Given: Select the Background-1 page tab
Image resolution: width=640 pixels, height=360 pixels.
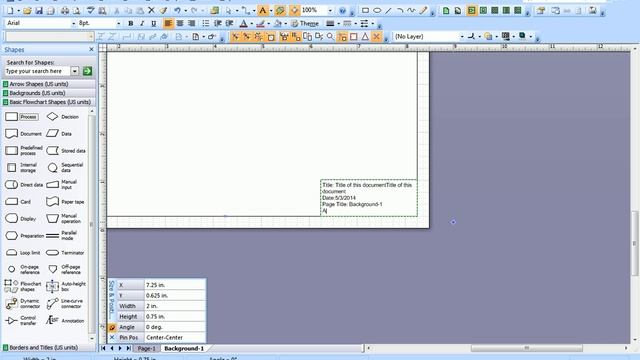Looking at the screenshot, I should (184, 349).
